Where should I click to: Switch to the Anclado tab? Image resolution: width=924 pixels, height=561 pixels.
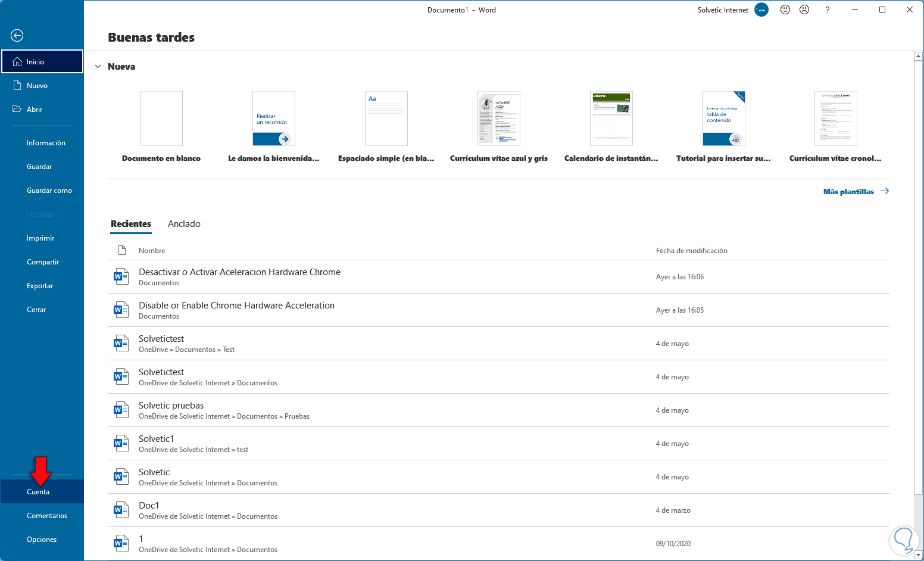pos(184,224)
